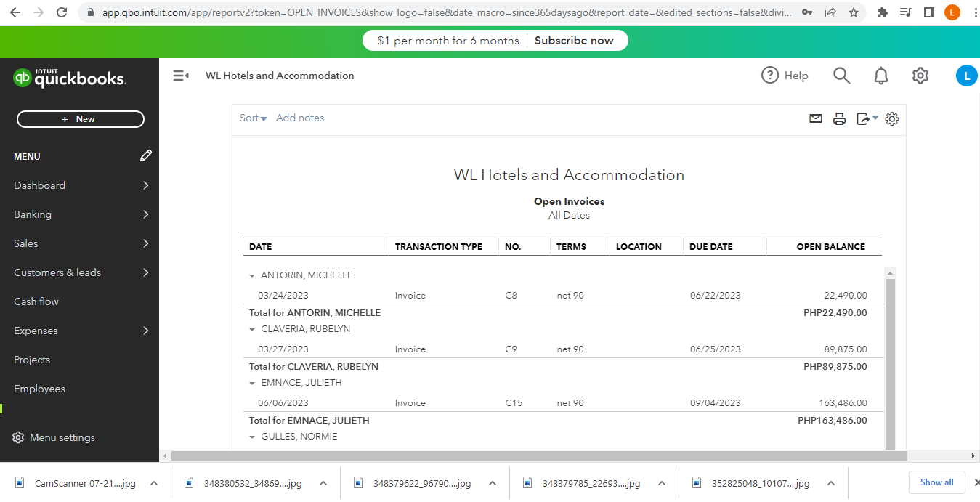Click the email report envelope icon
This screenshot has height=502, width=980.
(x=816, y=118)
